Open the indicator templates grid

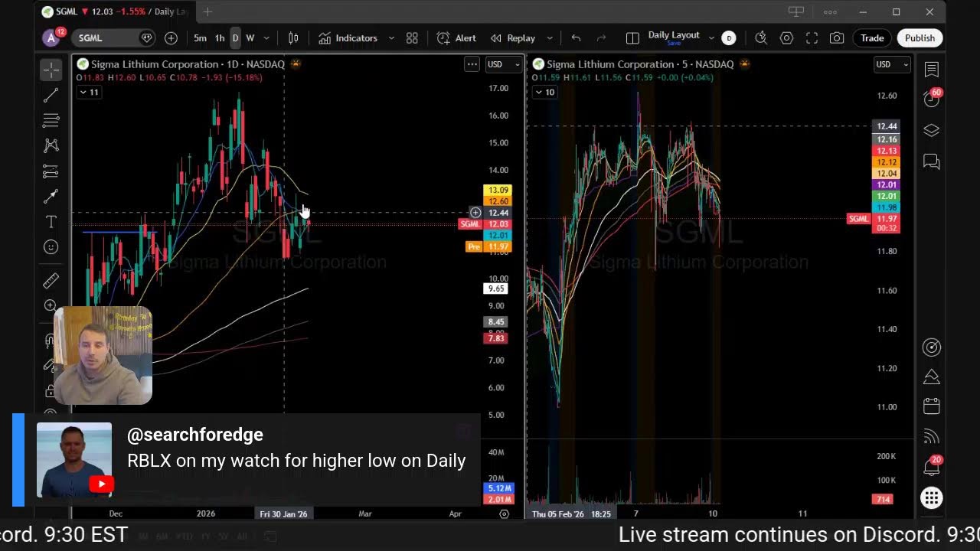point(412,38)
